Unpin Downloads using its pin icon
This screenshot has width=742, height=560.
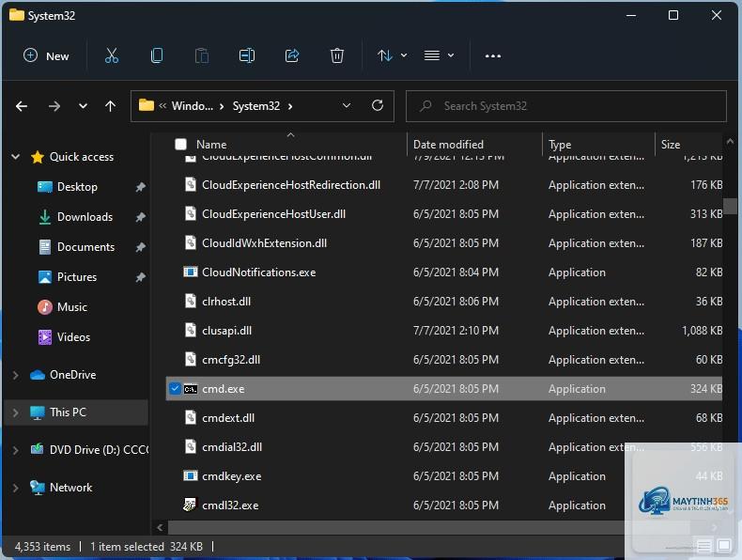141,217
